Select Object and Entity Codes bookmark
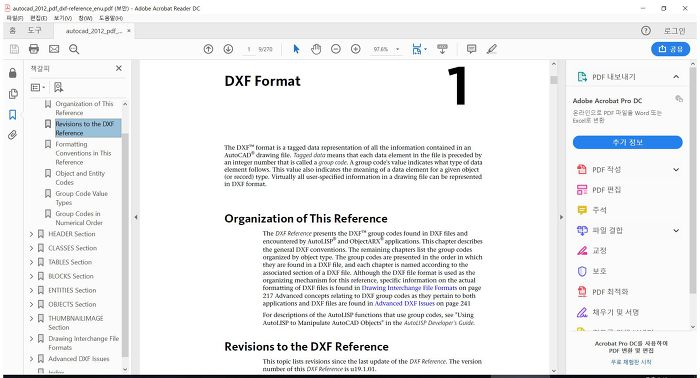Viewport: 700px width, 378px height. 80,178
